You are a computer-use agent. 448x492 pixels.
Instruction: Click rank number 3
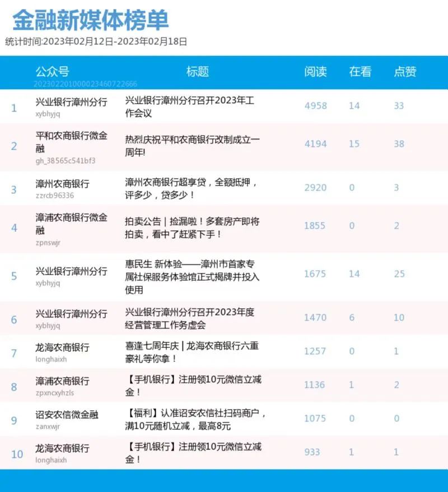14,190
